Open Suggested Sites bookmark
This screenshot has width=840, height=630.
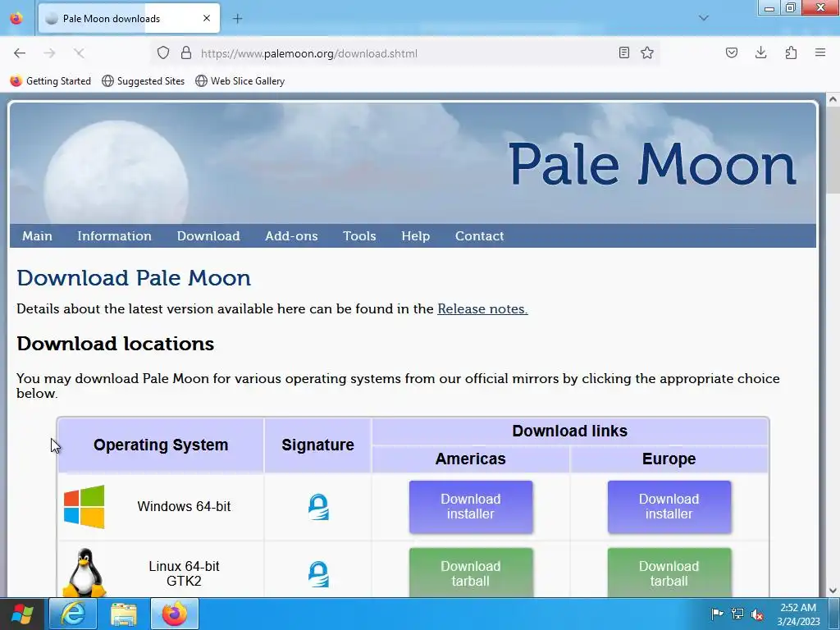(x=143, y=81)
